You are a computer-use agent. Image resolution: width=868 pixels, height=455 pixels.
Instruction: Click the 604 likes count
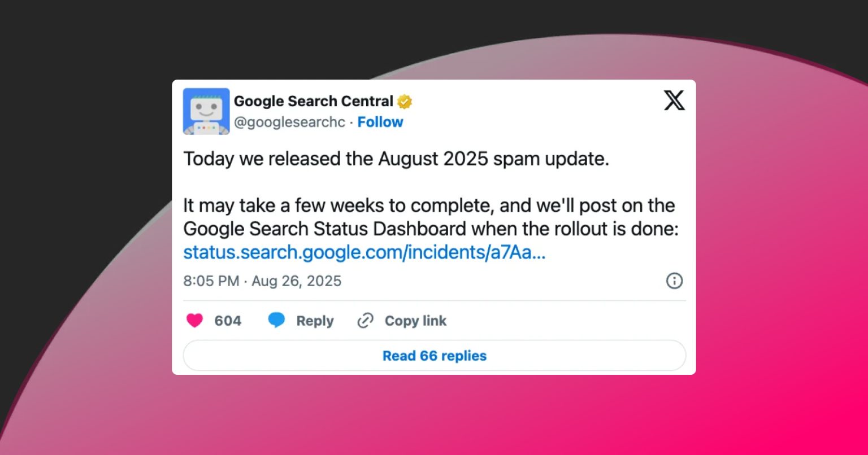click(x=228, y=321)
